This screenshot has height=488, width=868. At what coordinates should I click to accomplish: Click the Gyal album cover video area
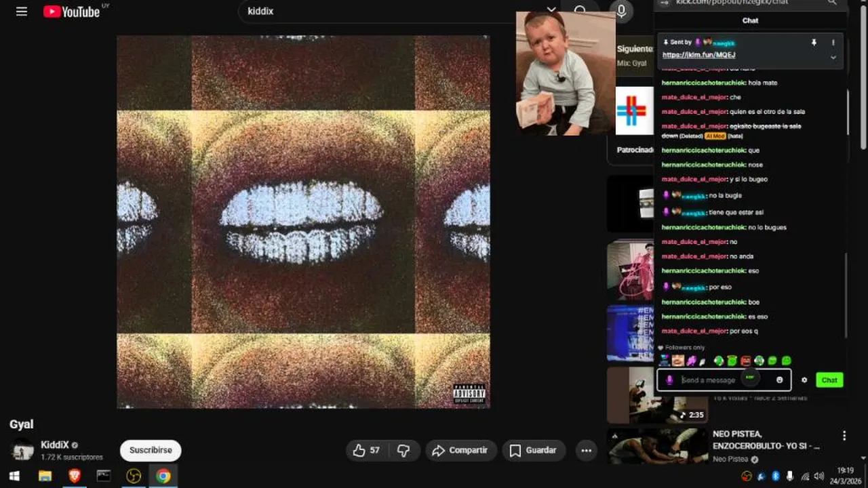click(303, 222)
